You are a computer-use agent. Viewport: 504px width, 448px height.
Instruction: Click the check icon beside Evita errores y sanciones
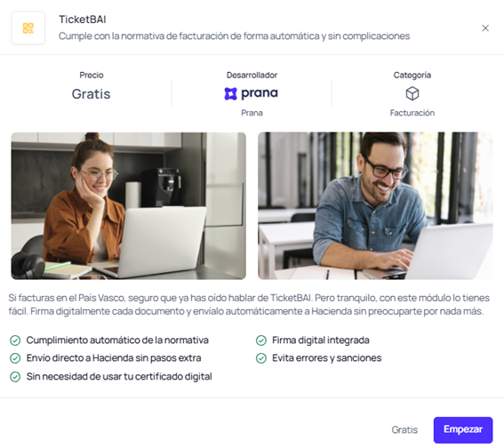coord(261,358)
